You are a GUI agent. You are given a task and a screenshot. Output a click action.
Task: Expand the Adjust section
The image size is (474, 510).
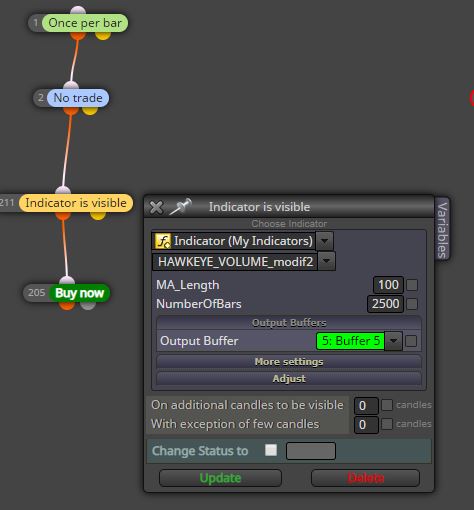289,379
